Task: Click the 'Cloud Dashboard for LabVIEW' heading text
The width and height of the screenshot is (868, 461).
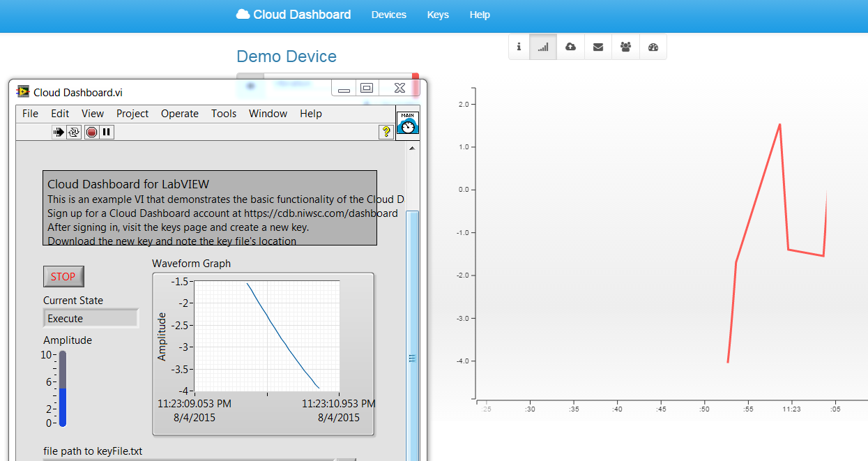Action: (x=128, y=185)
